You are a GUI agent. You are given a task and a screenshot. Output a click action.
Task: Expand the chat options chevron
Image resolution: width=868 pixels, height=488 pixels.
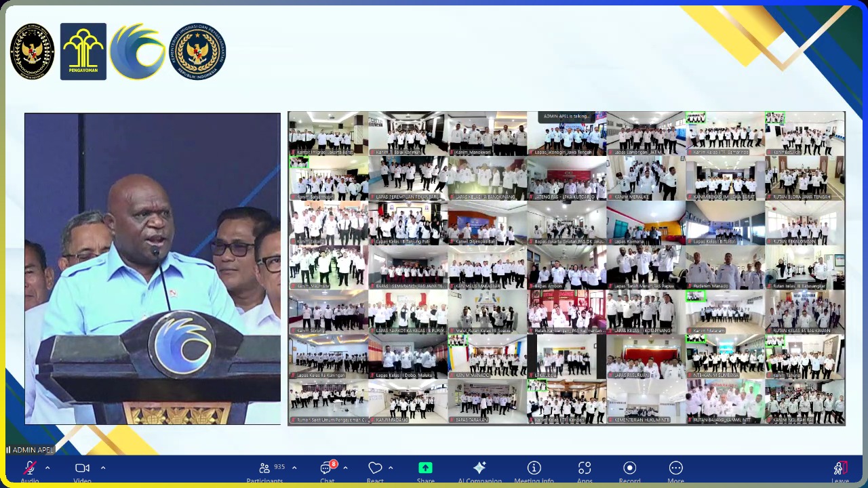point(345,468)
